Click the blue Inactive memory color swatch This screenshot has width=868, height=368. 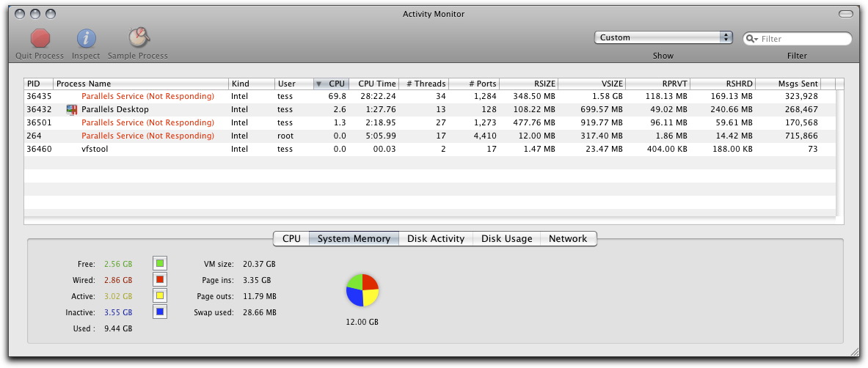click(160, 312)
